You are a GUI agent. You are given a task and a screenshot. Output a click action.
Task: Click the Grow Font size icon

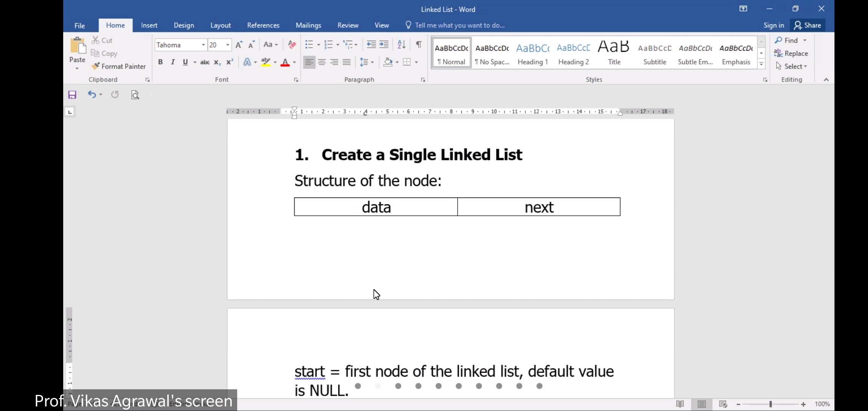click(x=239, y=45)
